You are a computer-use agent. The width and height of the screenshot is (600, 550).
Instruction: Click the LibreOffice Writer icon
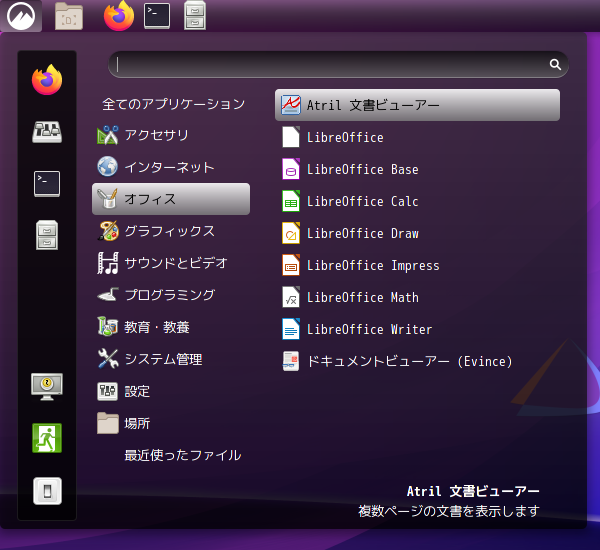(291, 329)
